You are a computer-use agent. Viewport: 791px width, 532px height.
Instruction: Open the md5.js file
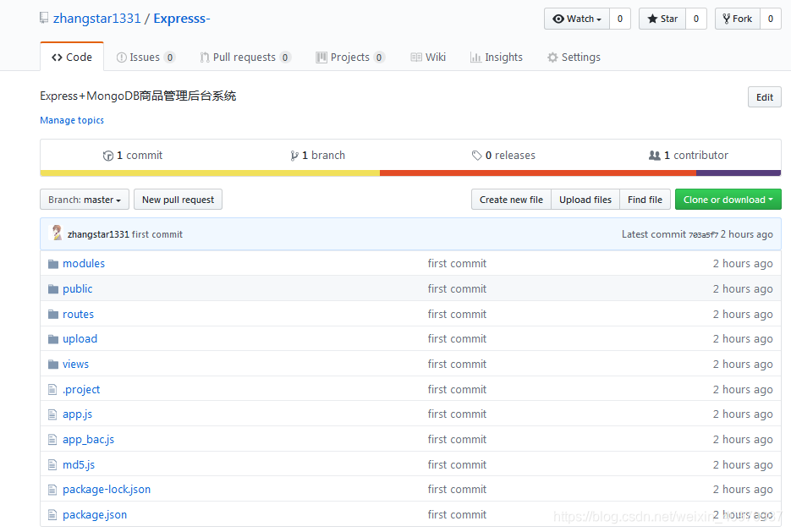click(x=79, y=464)
